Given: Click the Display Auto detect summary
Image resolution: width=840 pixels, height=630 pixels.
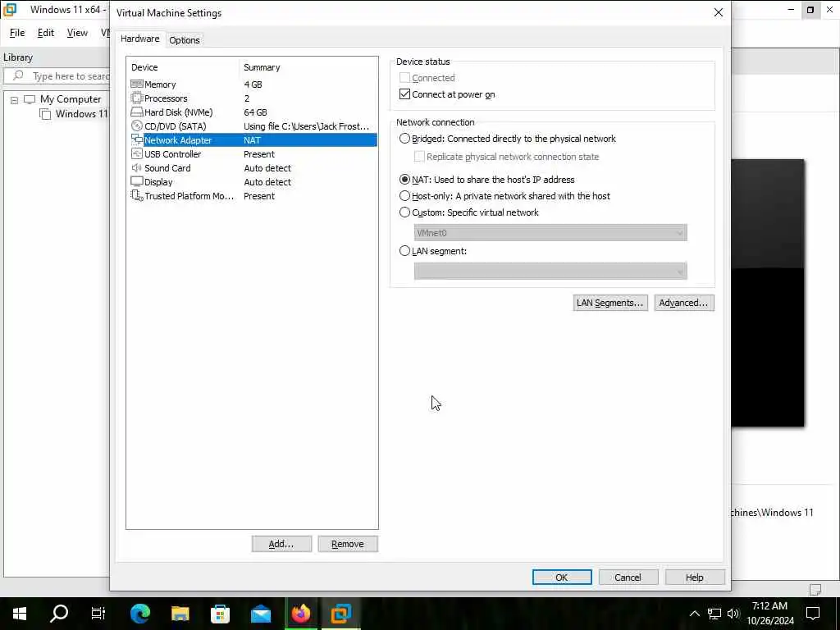Looking at the screenshot, I should pyautogui.click(x=267, y=181).
